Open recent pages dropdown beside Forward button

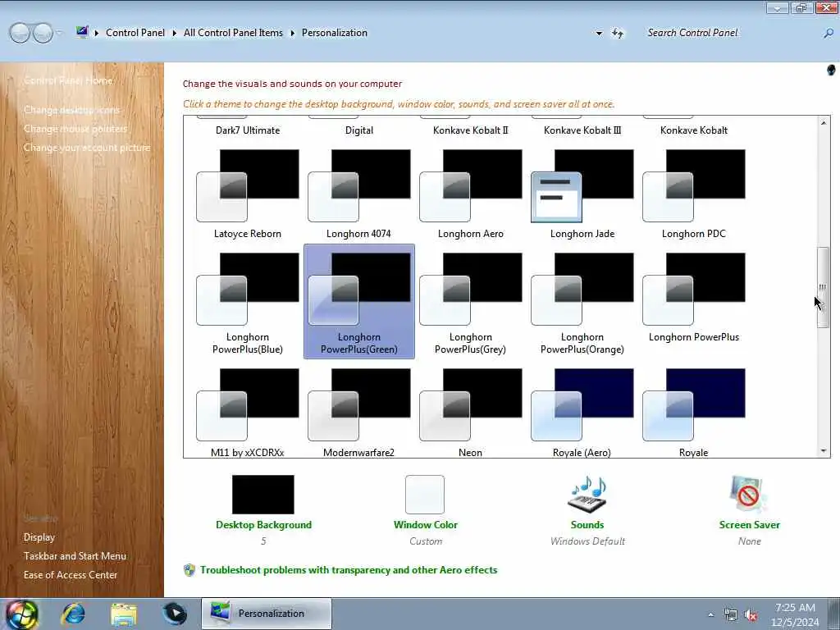click(x=59, y=33)
